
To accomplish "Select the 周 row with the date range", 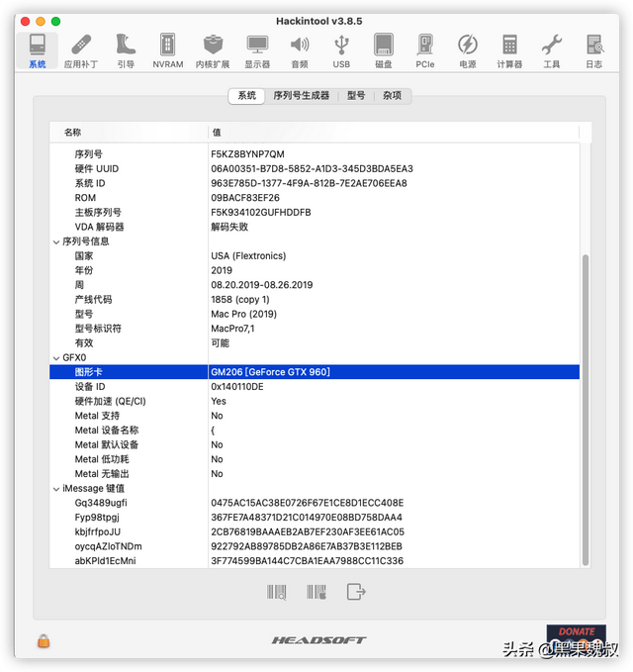I will pyautogui.click(x=315, y=285).
